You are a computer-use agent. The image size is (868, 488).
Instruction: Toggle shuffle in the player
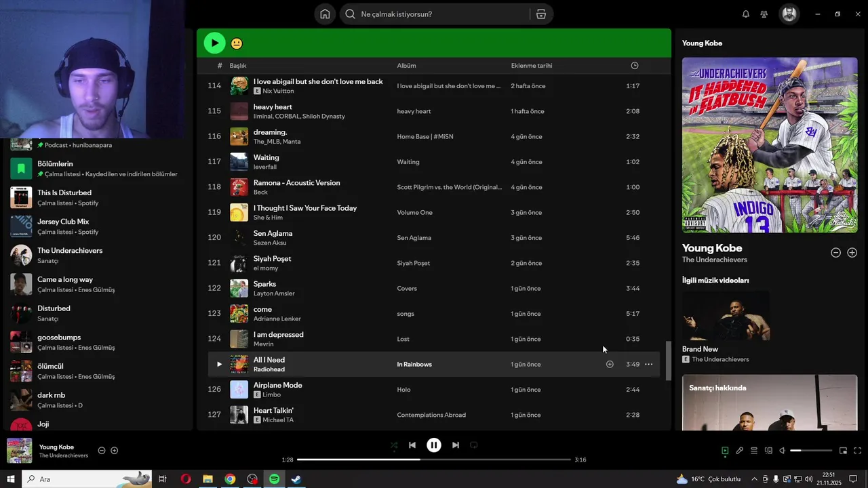(x=394, y=445)
